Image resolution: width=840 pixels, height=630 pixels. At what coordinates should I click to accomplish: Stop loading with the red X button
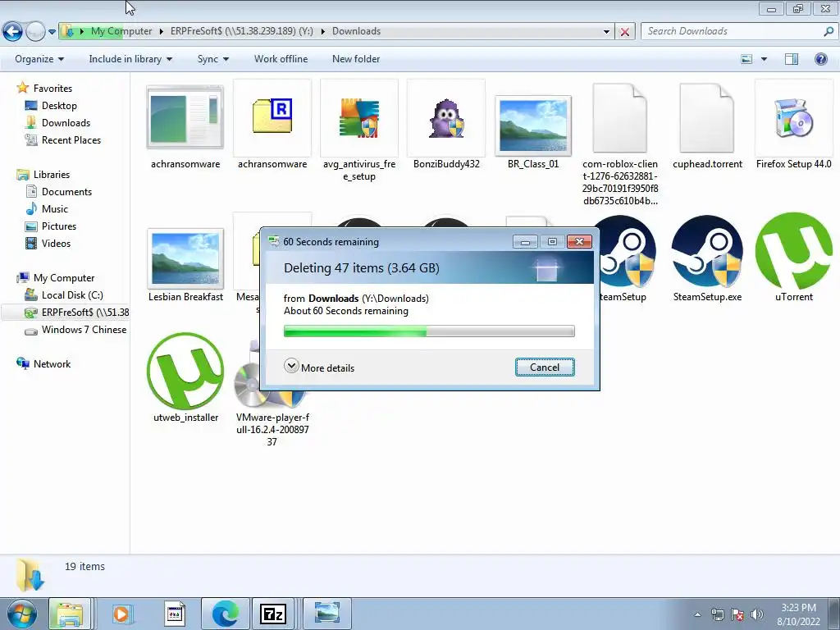click(624, 32)
